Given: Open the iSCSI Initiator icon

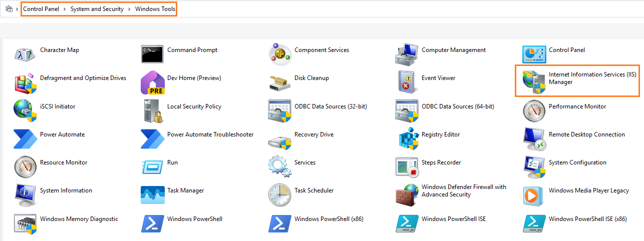Looking at the screenshot, I should [x=26, y=110].
